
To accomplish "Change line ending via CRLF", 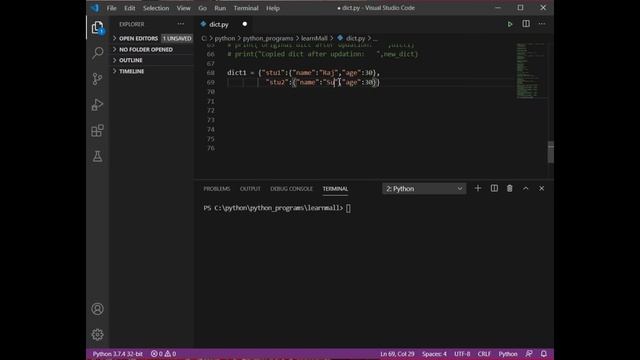I will coord(484,354).
